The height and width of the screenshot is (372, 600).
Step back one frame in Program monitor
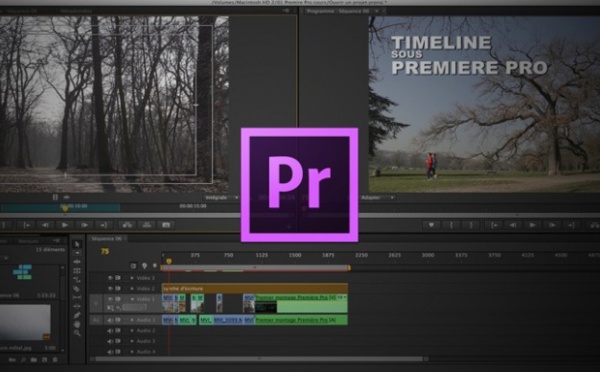click(x=513, y=225)
